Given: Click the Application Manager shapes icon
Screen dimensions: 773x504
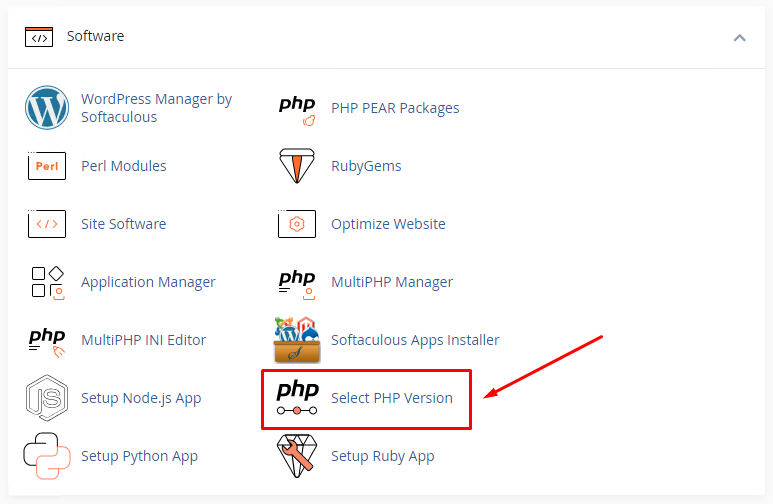Looking at the screenshot, I should (x=48, y=283).
